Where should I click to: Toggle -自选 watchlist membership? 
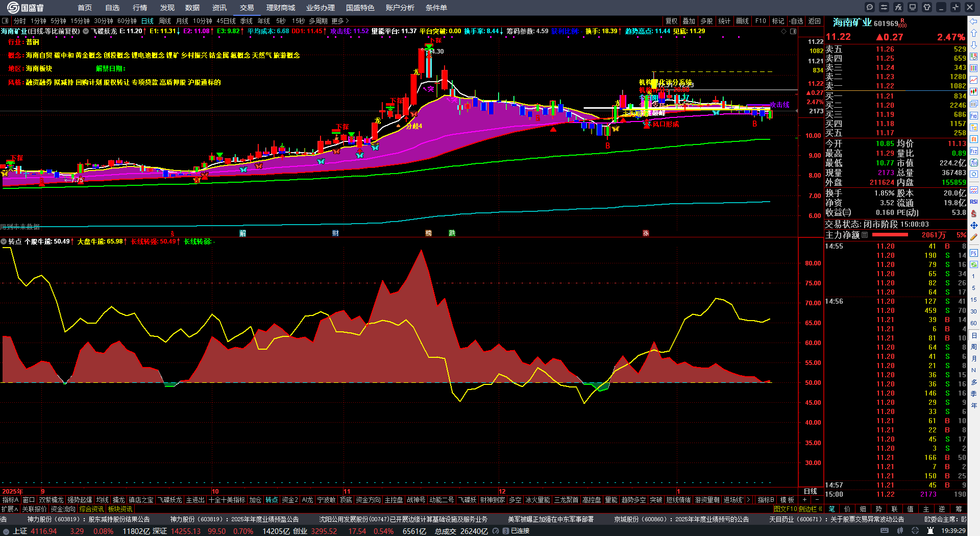tap(796, 21)
